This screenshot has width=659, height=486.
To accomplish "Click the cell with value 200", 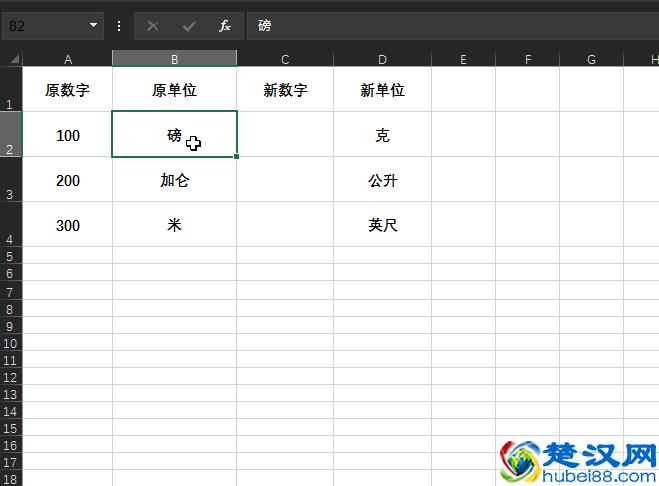I will [x=68, y=180].
